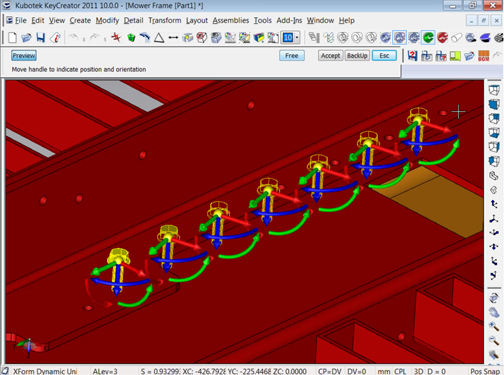
Task: Click the wireframe cube view icon at sidebar top
Action: click(494, 90)
